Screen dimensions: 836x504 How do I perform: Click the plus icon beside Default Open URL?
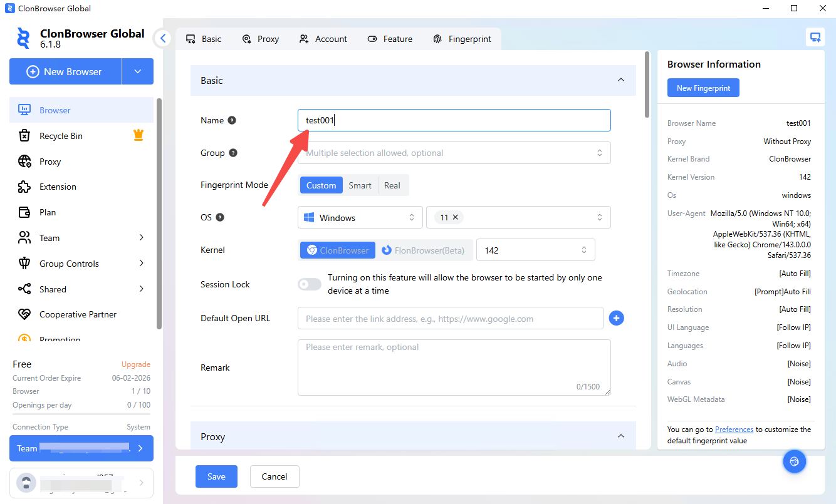pyautogui.click(x=616, y=319)
